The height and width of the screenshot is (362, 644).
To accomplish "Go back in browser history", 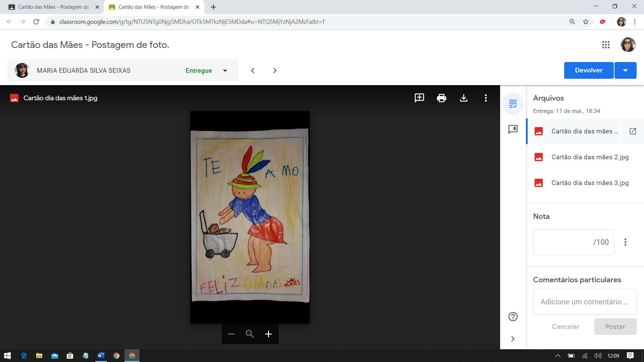I will point(9,22).
